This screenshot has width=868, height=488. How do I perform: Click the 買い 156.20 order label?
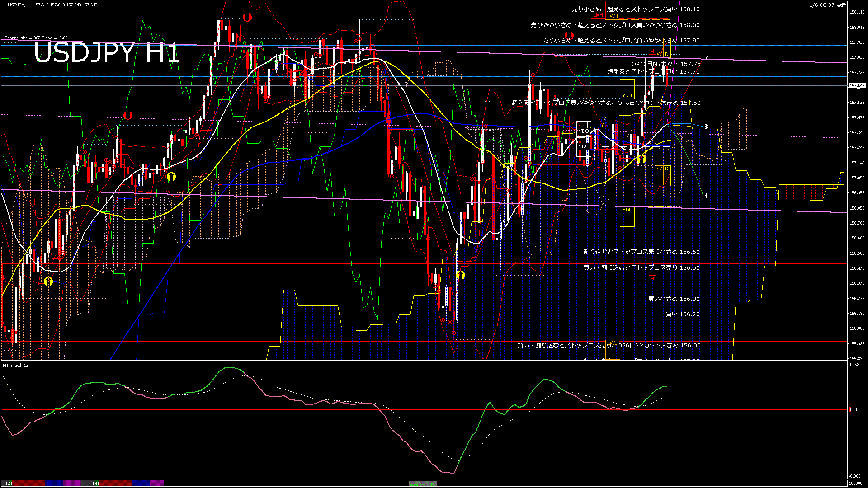click(x=682, y=314)
